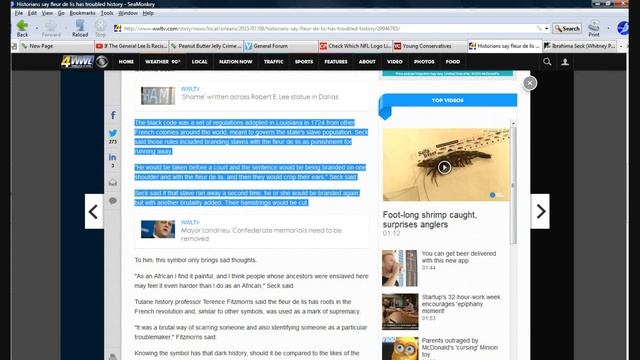640x360 pixels.
Task: Click the TOP VIDEOS header banner
Action: pyautogui.click(x=448, y=100)
